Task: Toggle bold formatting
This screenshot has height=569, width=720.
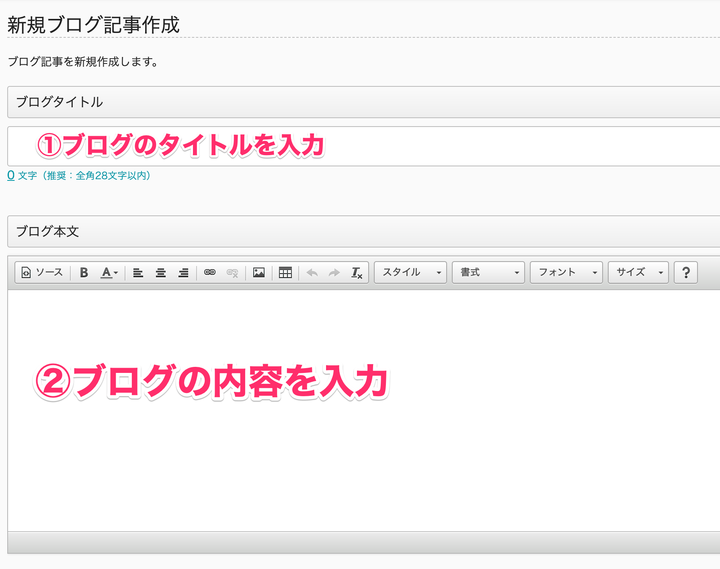Action: pos(84,272)
